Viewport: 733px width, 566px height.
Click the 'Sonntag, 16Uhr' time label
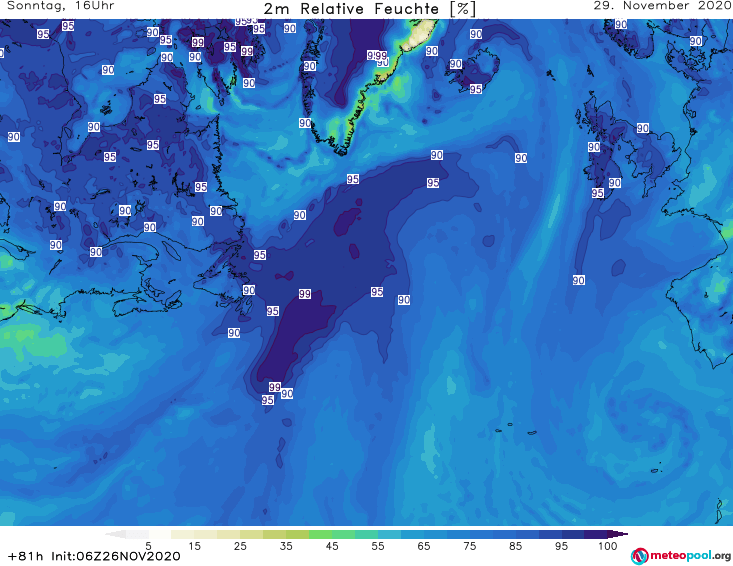61,6
